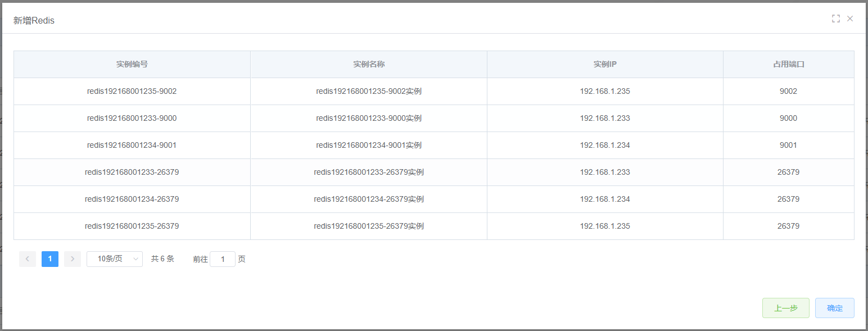Screen dimensions: 868x331
Task: Confirm with the 确定 button
Action: coord(835,308)
